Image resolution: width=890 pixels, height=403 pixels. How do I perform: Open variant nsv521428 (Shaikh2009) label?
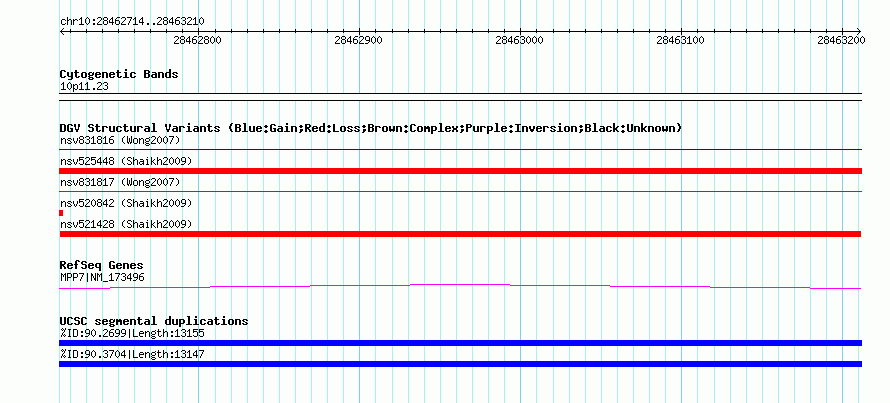[126, 224]
